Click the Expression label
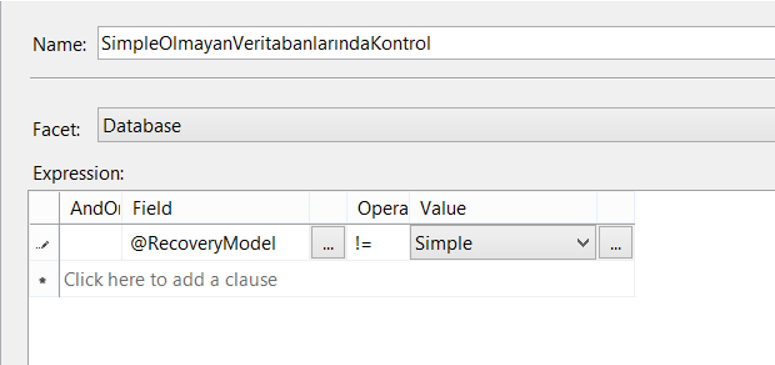 [79, 174]
